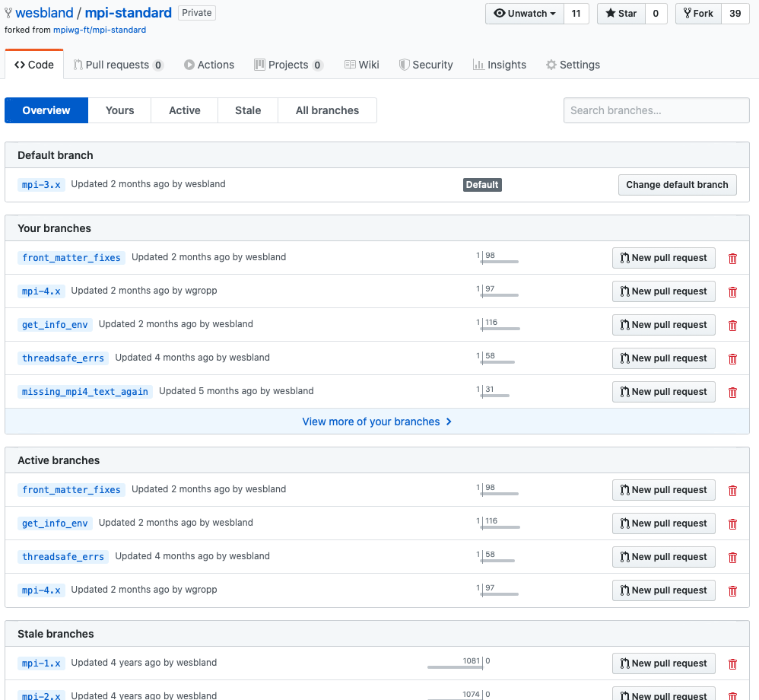759x700 pixels.
Task: New pull request for threadsafe_errs in Your branches
Action: (x=664, y=358)
